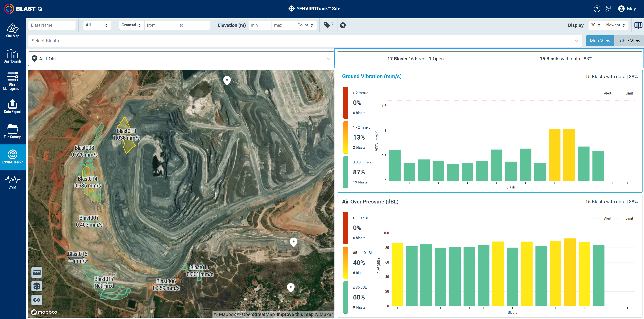The image size is (644, 319).
Task: Select the ENVIROTrack sidebar item
Action: click(x=12, y=157)
